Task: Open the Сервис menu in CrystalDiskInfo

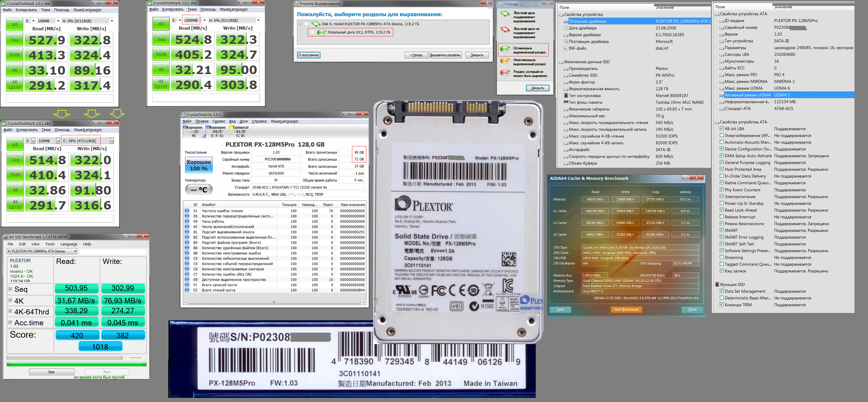Action: point(219,121)
